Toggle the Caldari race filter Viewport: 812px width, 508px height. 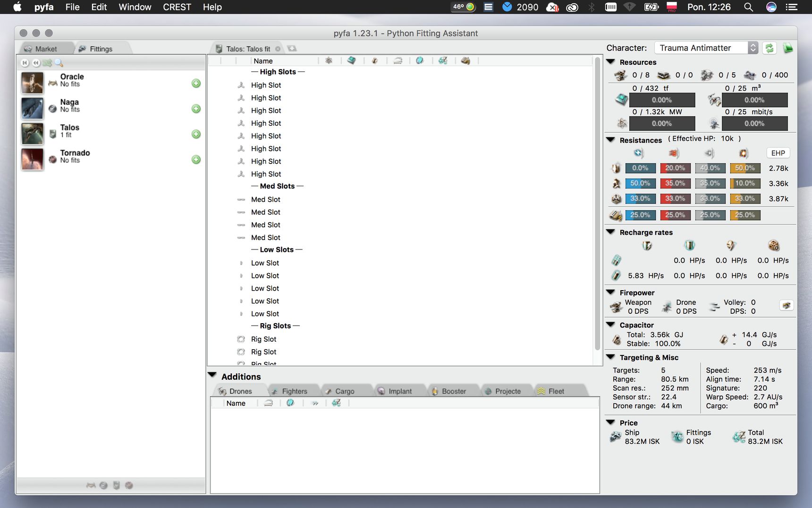(103, 485)
